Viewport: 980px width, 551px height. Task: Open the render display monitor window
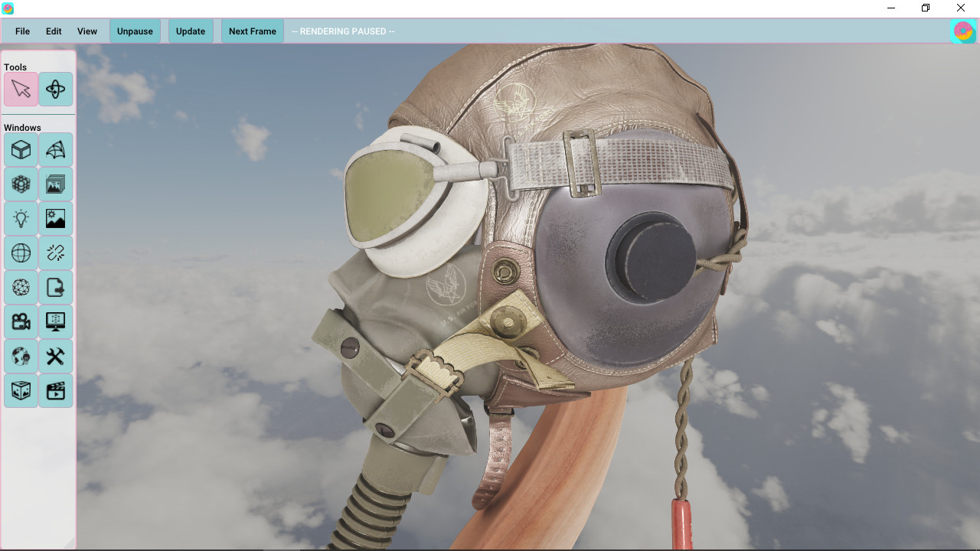(x=55, y=321)
